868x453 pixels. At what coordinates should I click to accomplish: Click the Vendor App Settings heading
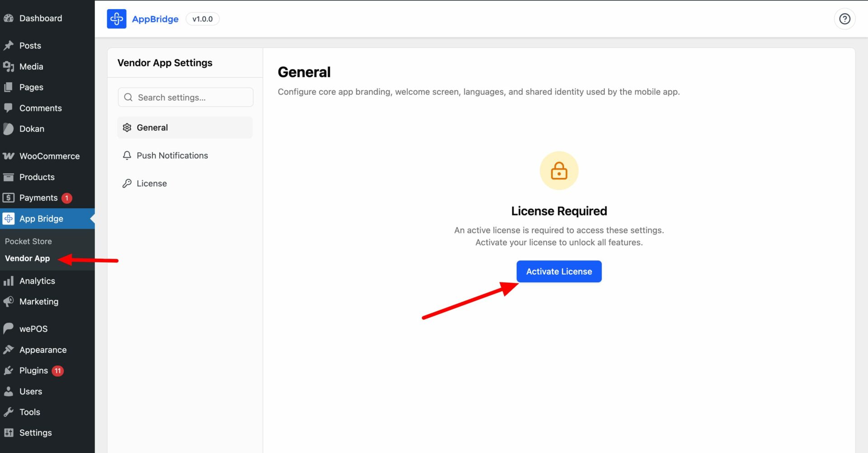pyautogui.click(x=165, y=63)
